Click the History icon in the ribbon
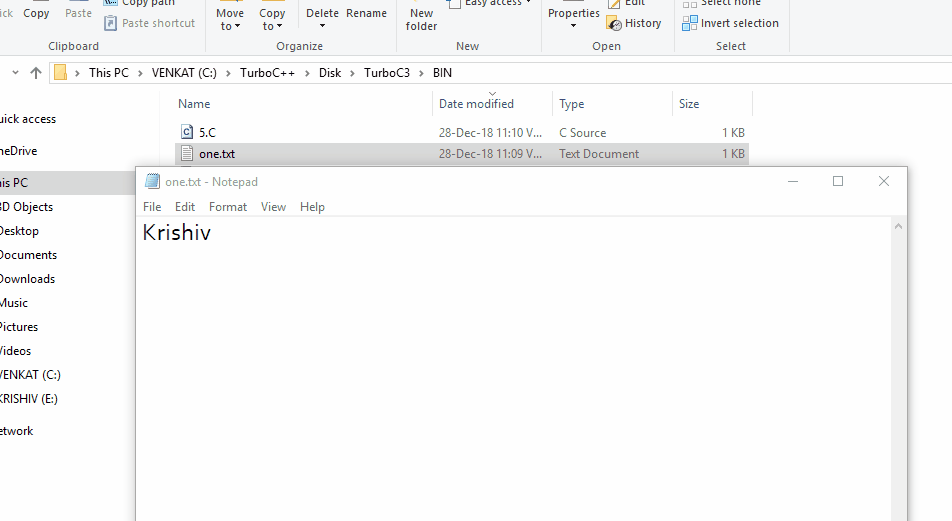Viewport: 952px width, 521px height. [x=614, y=23]
